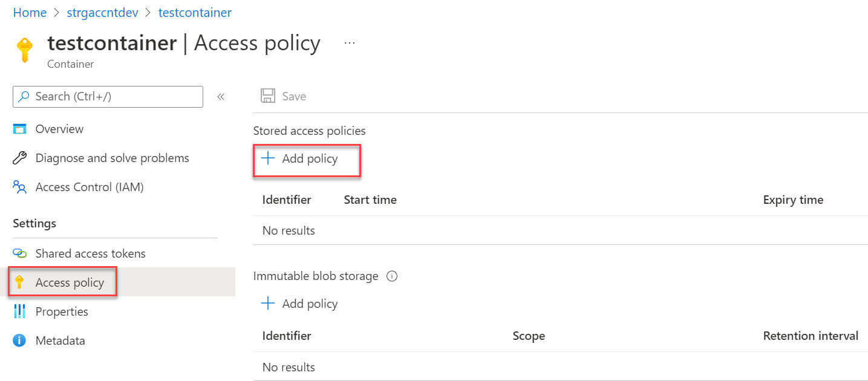Click the yellow key container icon in header

[24, 50]
